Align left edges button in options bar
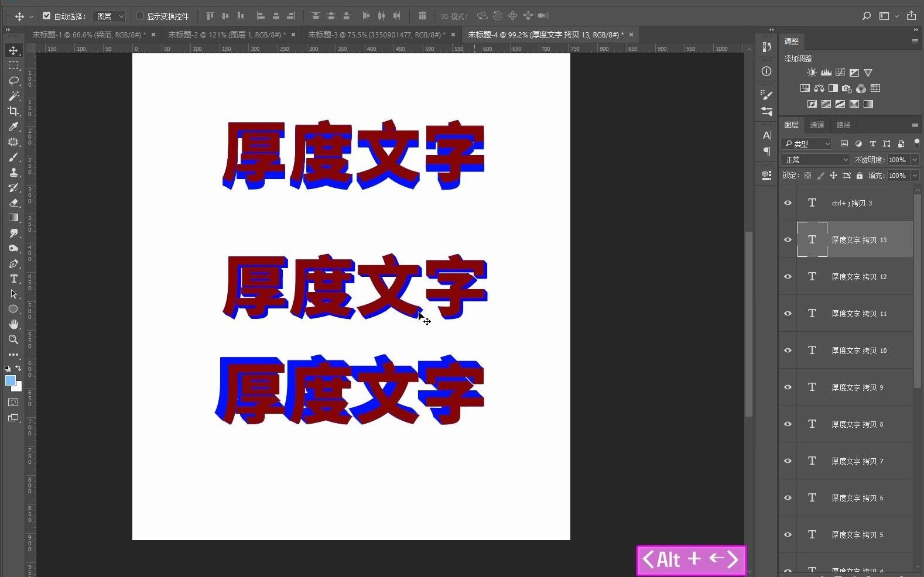The width and height of the screenshot is (924, 577). coord(261,16)
